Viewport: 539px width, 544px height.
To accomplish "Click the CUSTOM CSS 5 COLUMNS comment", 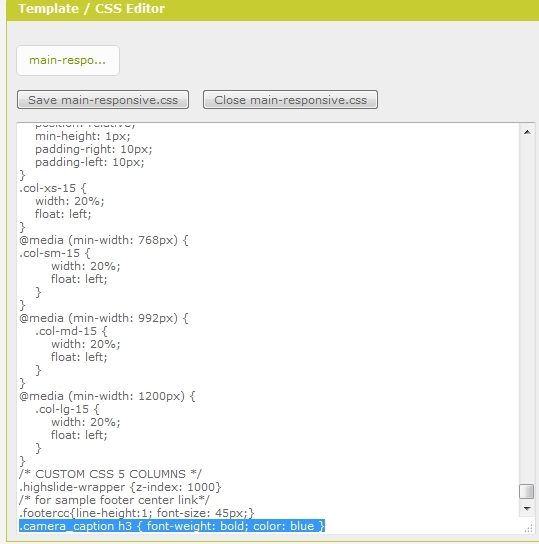I will pos(110,474).
